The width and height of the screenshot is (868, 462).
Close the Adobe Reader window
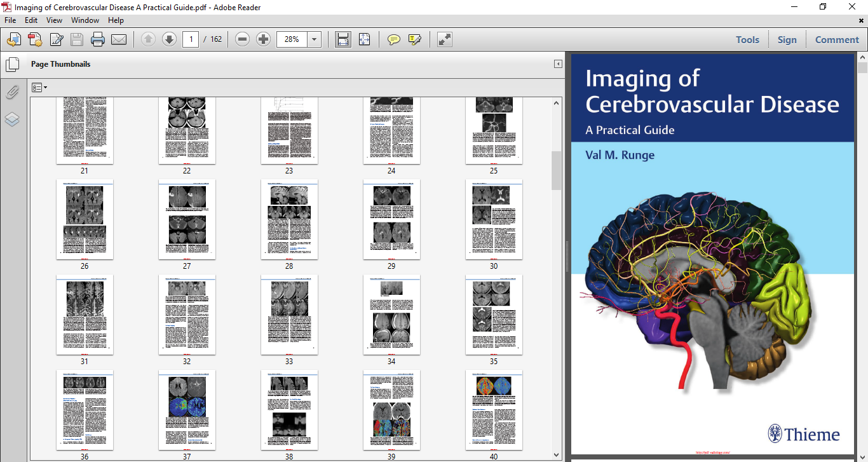coord(853,7)
